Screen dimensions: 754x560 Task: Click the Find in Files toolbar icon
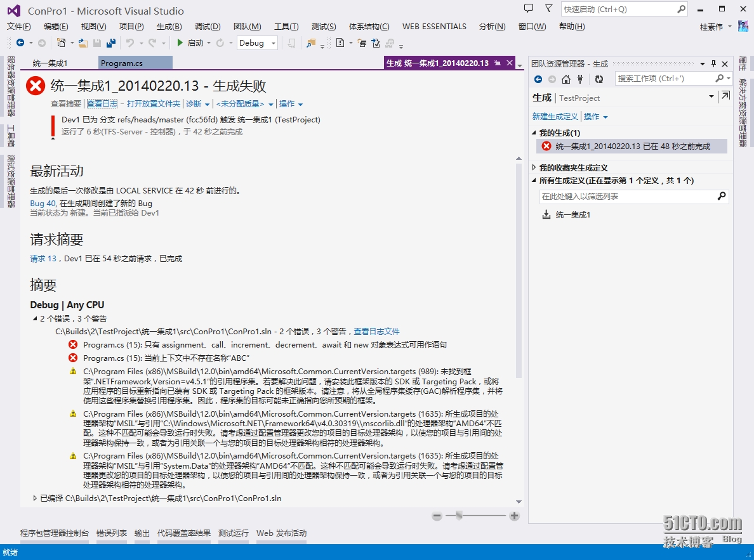[310, 43]
